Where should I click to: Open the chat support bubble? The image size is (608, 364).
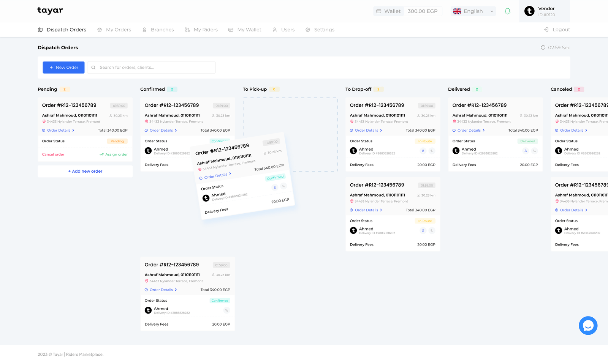[588, 326]
